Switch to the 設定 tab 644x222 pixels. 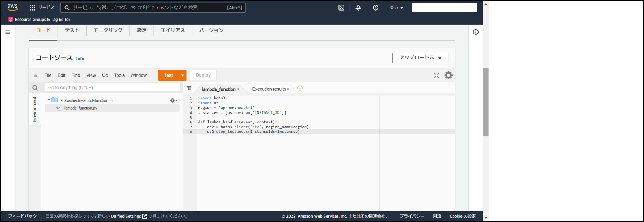[x=142, y=30]
